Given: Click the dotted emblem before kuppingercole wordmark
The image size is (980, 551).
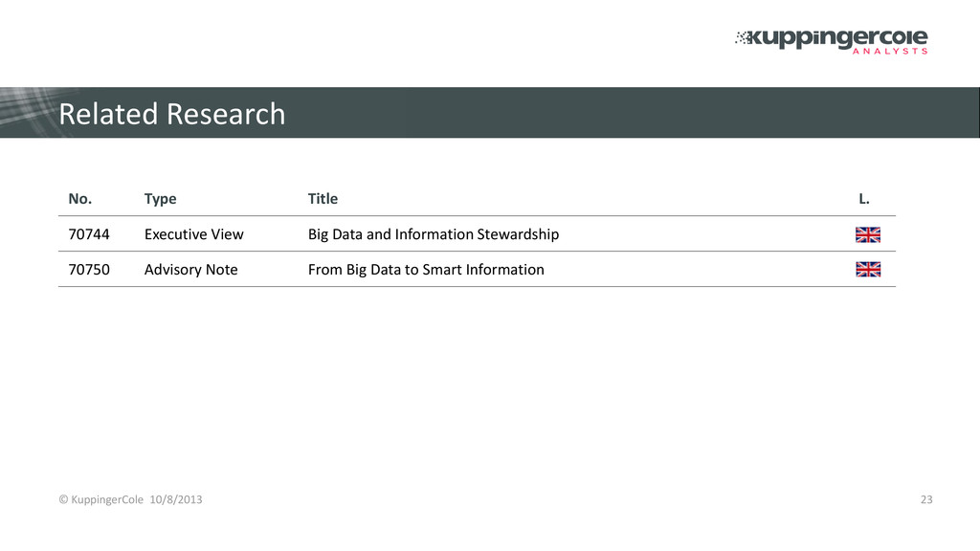Looking at the screenshot, I should tap(743, 38).
